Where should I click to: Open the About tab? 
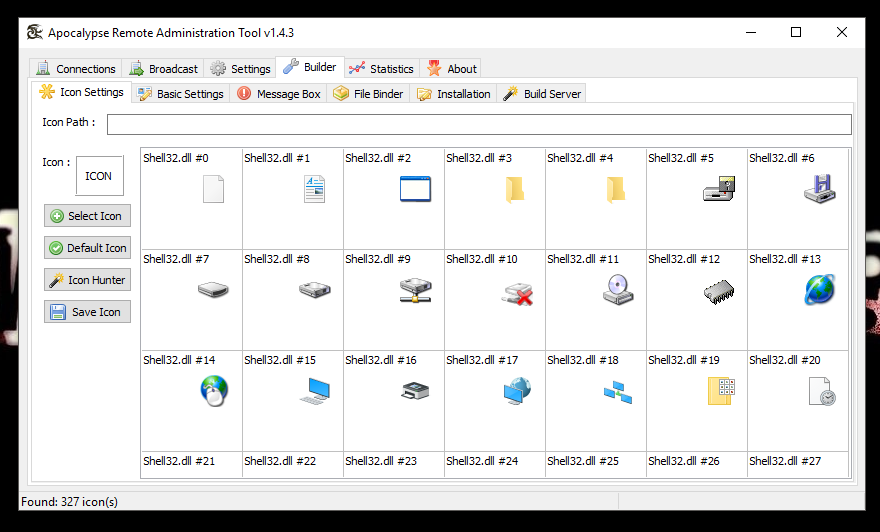pyautogui.click(x=451, y=68)
